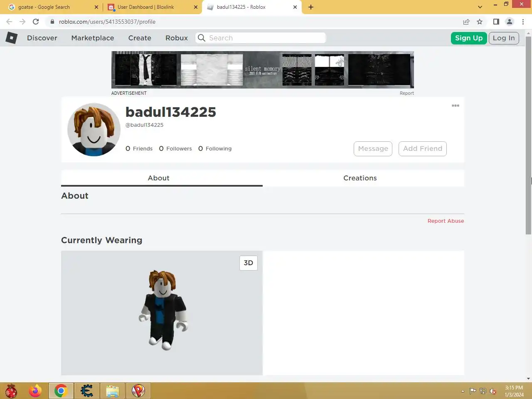View the 0 Following list
This screenshot has height=399, width=532.
click(x=215, y=148)
